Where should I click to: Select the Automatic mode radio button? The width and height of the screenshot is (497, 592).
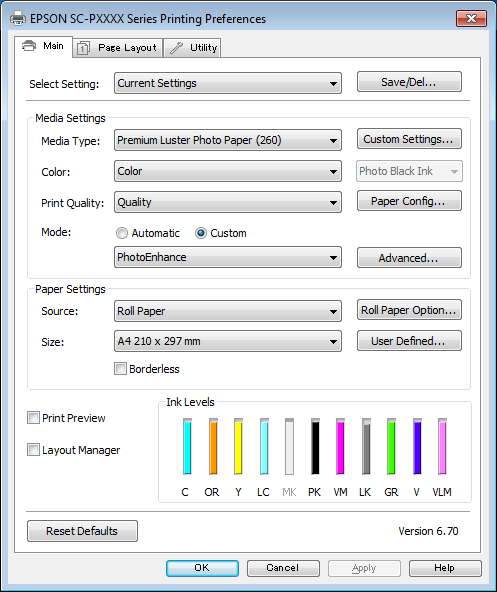point(122,233)
